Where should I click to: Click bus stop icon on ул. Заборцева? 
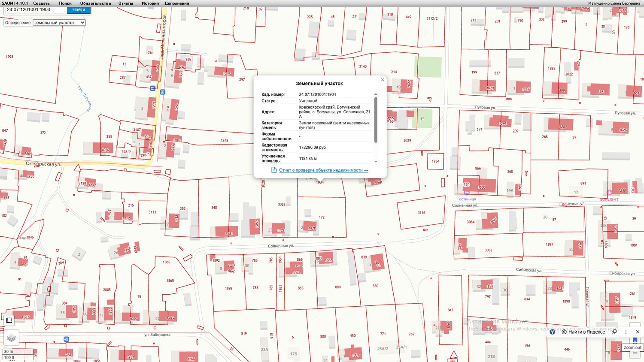coord(66,339)
